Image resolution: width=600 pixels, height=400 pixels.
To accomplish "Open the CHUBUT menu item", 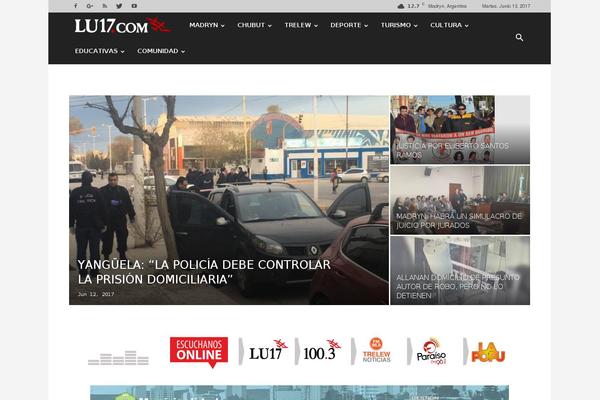I will pos(251,25).
